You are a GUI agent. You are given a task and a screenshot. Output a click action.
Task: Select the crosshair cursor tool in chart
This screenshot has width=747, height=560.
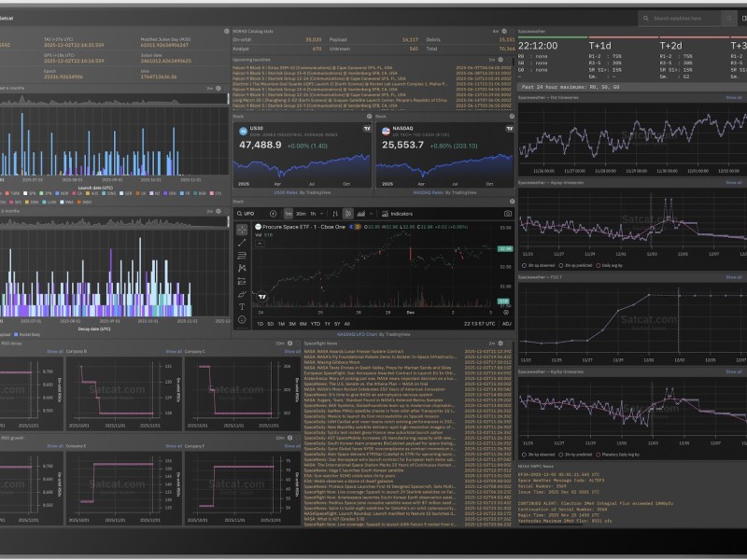(x=242, y=228)
